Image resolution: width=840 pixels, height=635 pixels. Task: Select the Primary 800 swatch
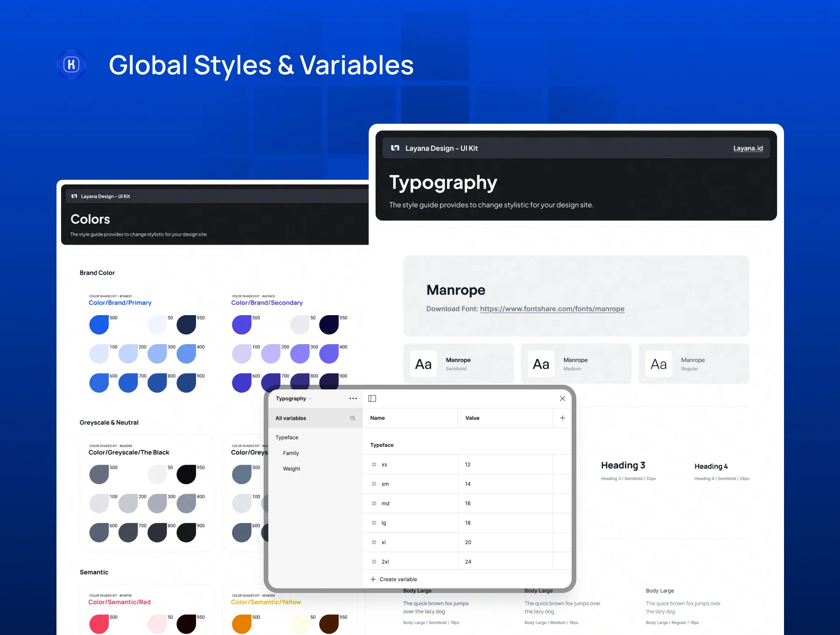(157, 383)
